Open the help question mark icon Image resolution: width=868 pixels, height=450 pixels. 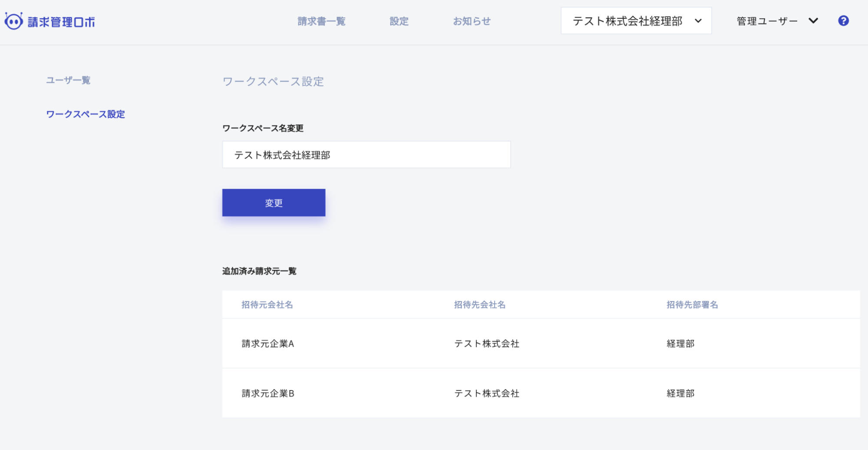tap(843, 20)
